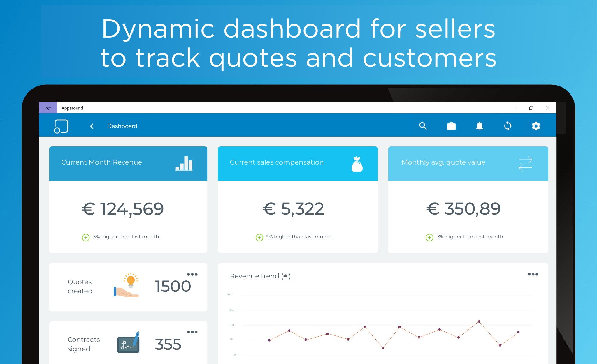Click the lightbulb hand Quotes icon
597x364 pixels.
pyautogui.click(x=127, y=285)
